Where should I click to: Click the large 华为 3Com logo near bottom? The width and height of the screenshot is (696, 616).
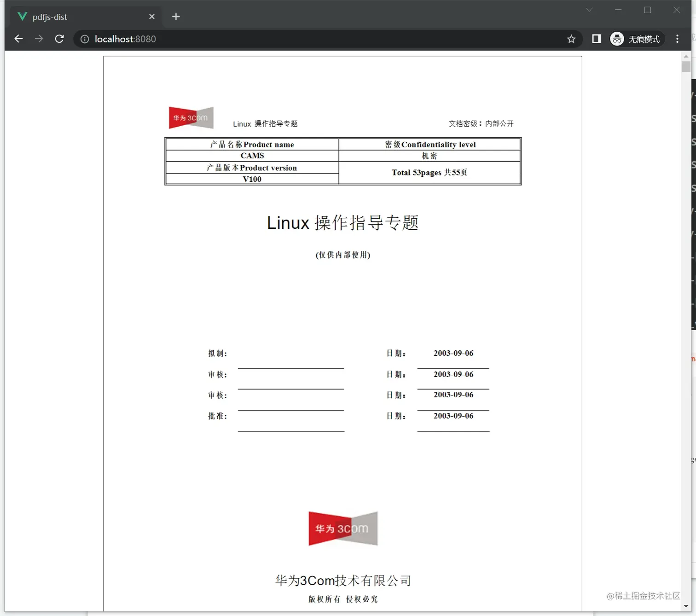[x=343, y=529]
